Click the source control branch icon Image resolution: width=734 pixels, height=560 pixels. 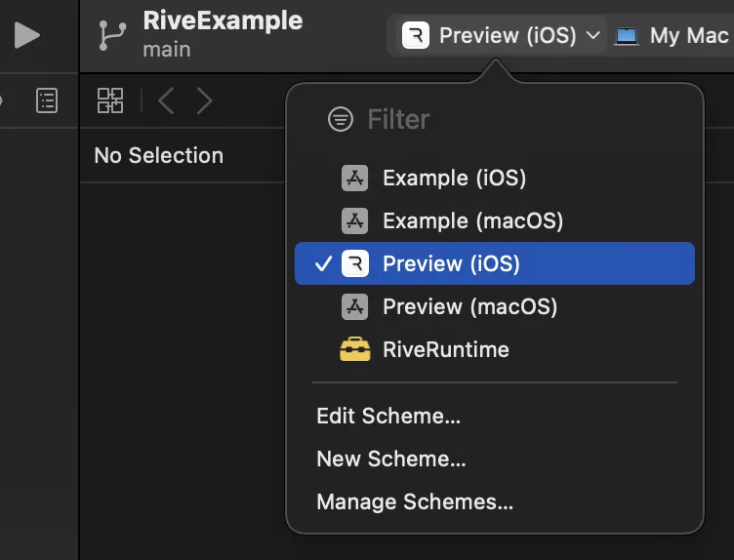(112, 35)
